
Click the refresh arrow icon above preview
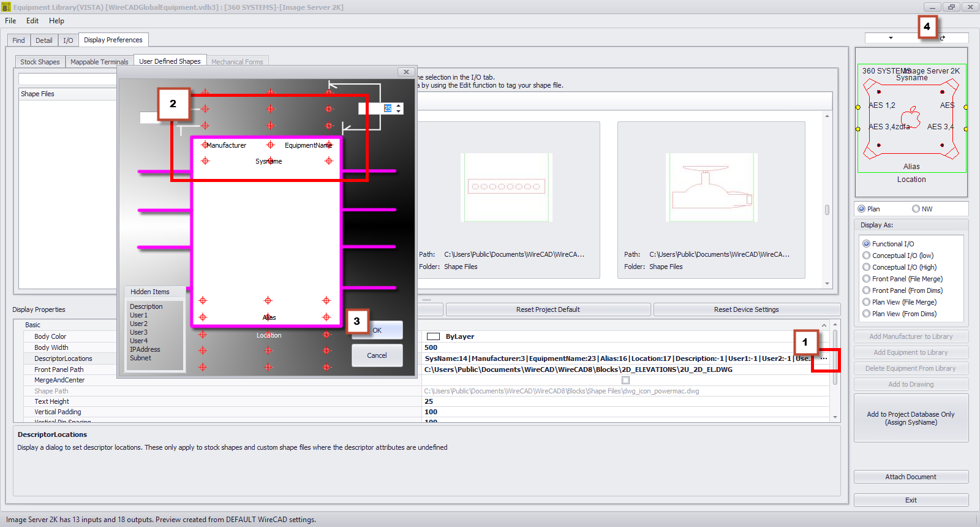943,38
